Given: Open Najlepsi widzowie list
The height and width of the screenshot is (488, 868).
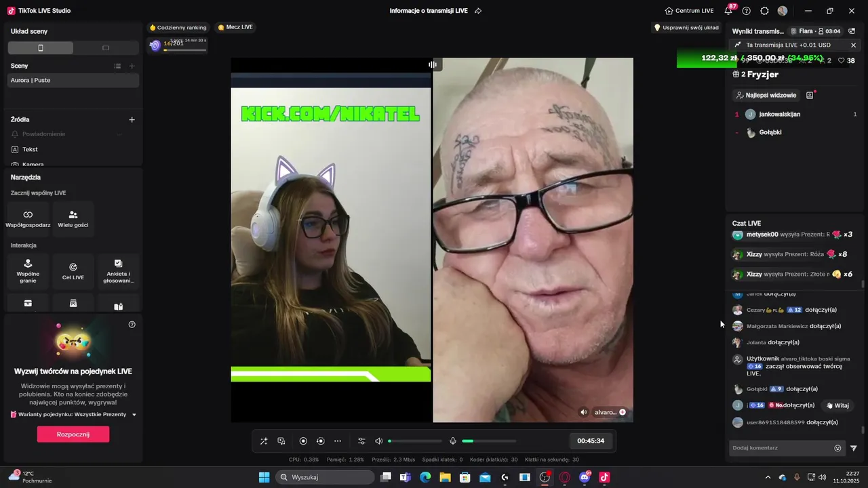Looking at the screenshot, I should [767, 96].
